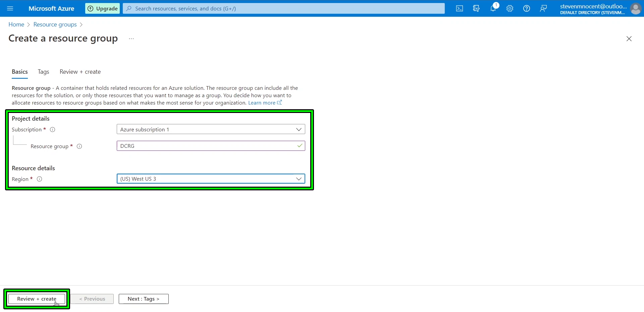Navigate back via the Resource groups breadcrumb
Image resolution: width=644 pixels, height=312 pixels.
pos(55,24)
